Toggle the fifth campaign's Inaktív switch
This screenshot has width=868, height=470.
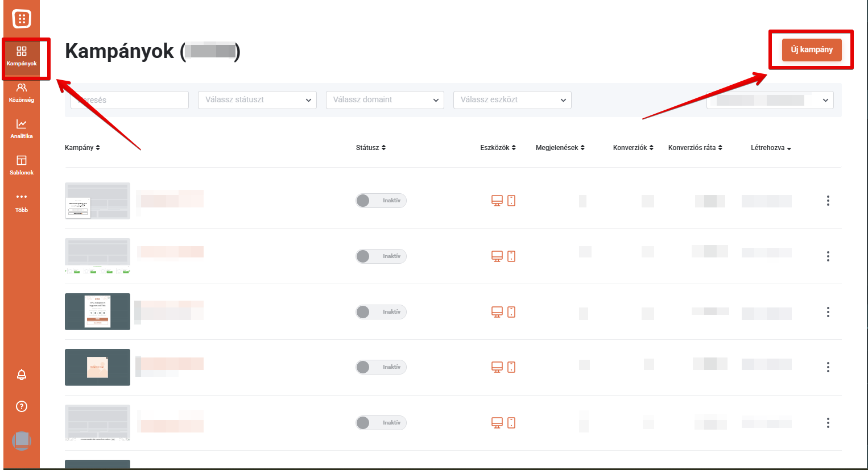point(381,423)
